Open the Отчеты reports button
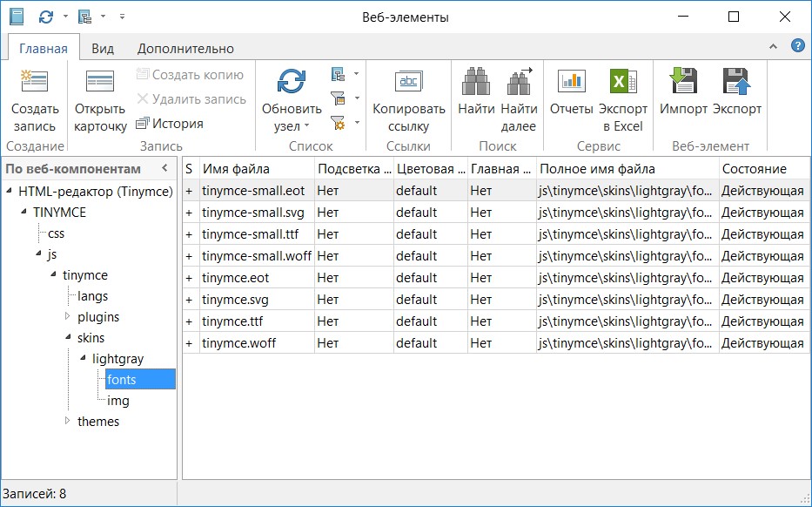 (571, 91)
